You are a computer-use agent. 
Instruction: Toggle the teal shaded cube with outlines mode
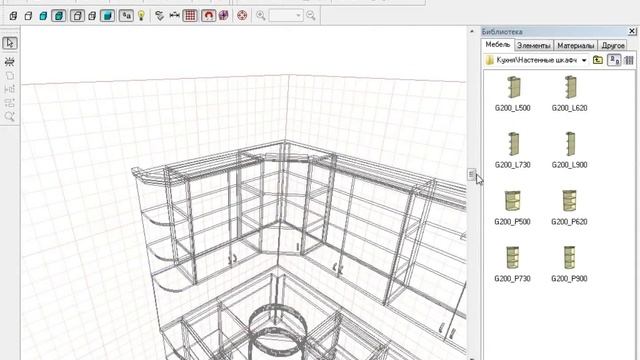(59, 16)
